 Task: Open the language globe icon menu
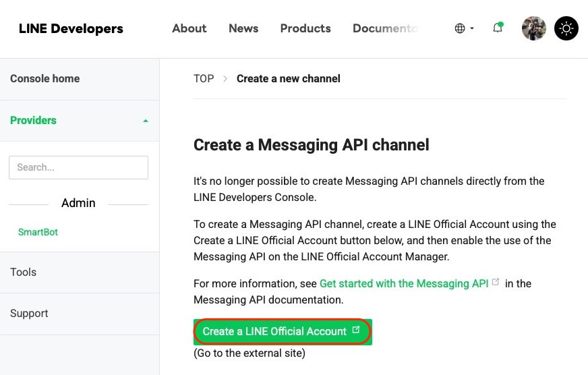(460, 28)
